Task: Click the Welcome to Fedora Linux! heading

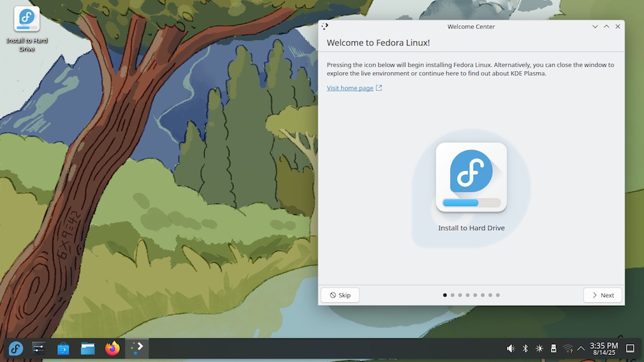Action: pos(378,43)
